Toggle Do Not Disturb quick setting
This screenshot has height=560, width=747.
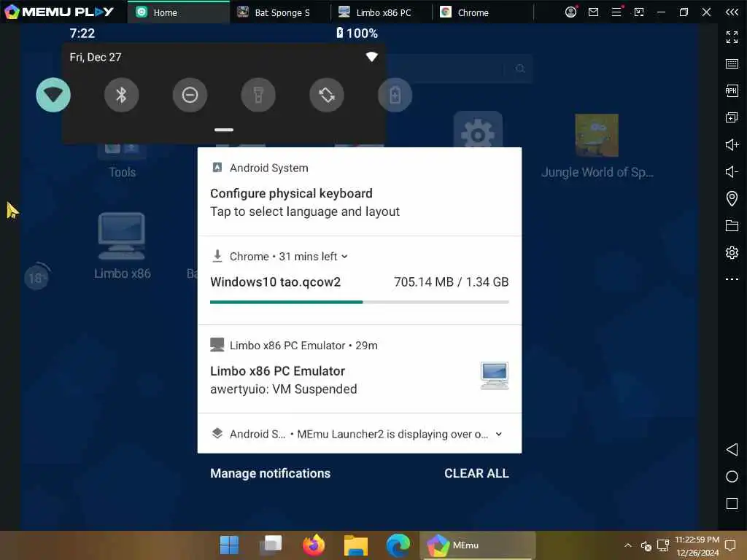tap(190, 96)
